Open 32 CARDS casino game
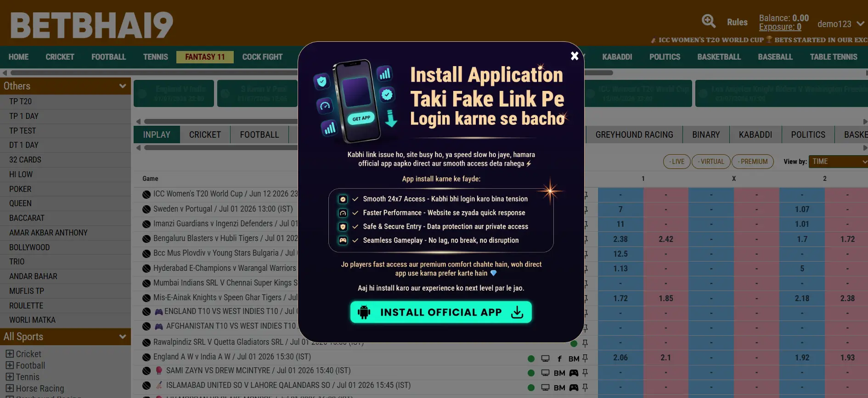Viewport: 868px width, 398px height. point(65,160)
